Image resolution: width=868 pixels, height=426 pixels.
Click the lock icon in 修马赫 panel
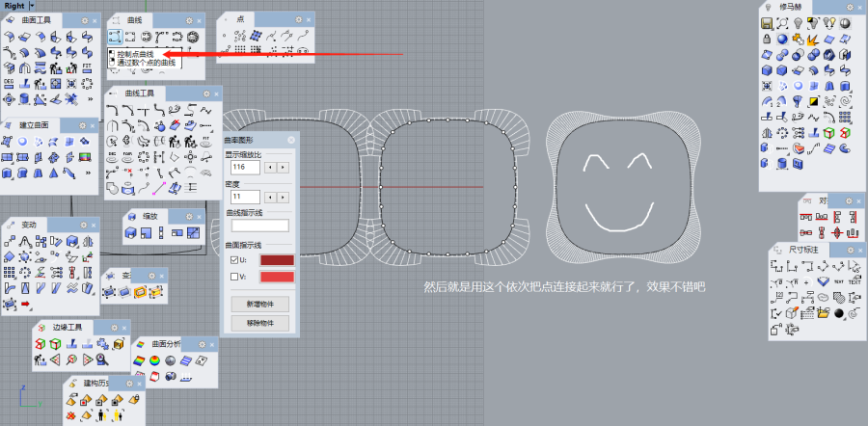pos(767,39)
